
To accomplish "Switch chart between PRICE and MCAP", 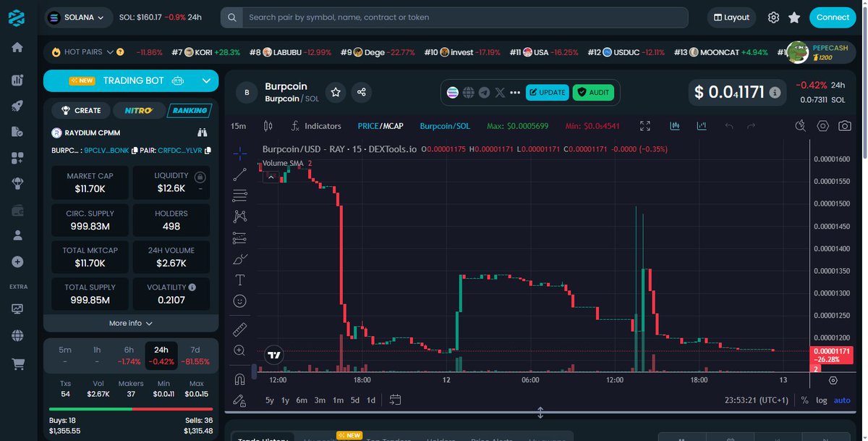I will click(380, 126).
